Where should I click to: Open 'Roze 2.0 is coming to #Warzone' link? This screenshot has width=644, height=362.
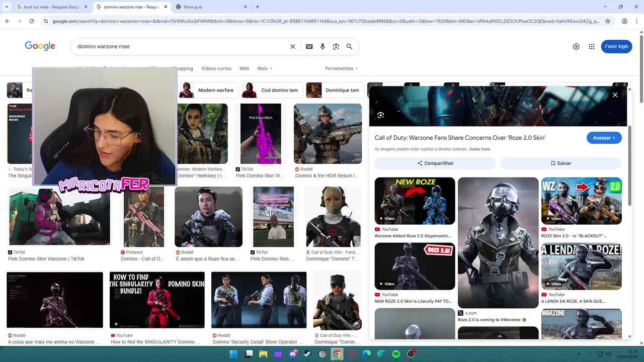[492, 320]
